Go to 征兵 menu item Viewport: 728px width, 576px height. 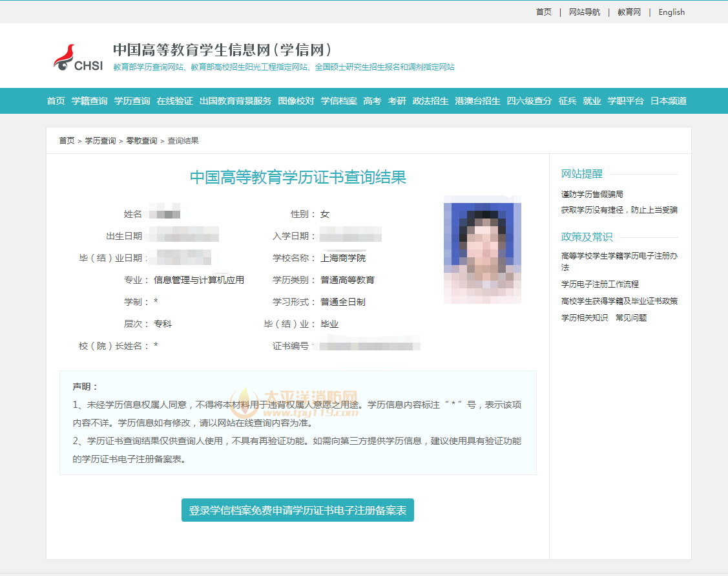click(567, 101)
